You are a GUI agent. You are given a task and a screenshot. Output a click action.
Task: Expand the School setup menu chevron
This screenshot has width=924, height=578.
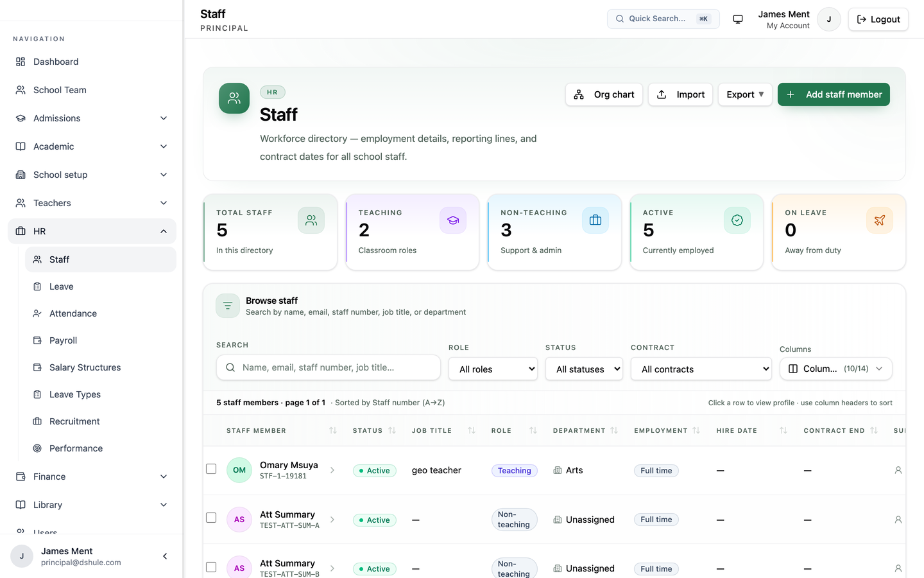click(x=164, y=175)
